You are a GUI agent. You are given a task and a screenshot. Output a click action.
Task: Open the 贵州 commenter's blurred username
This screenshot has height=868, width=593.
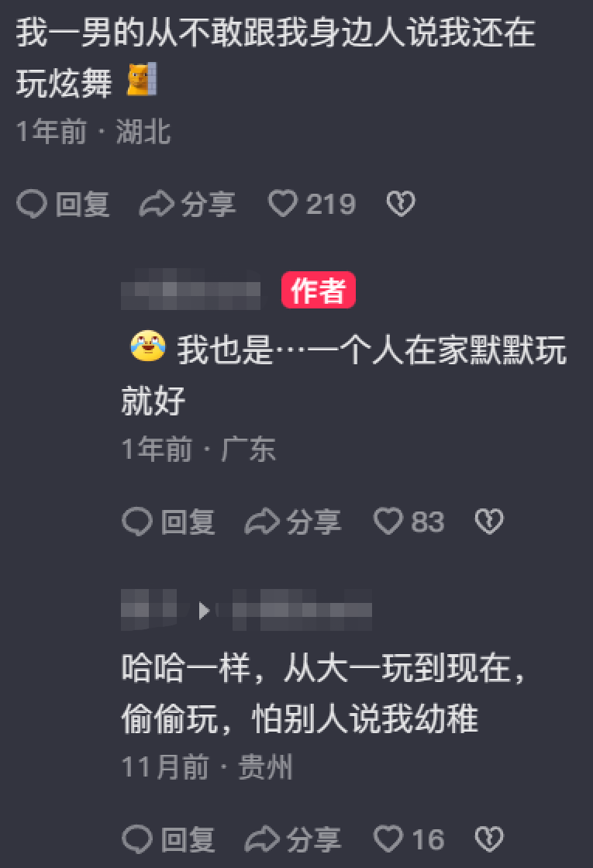150,610
